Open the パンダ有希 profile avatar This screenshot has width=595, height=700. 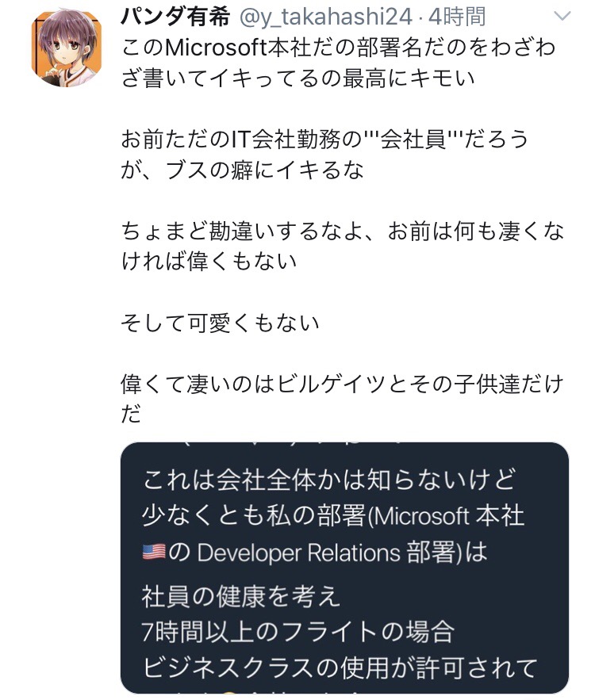(67, 51)
